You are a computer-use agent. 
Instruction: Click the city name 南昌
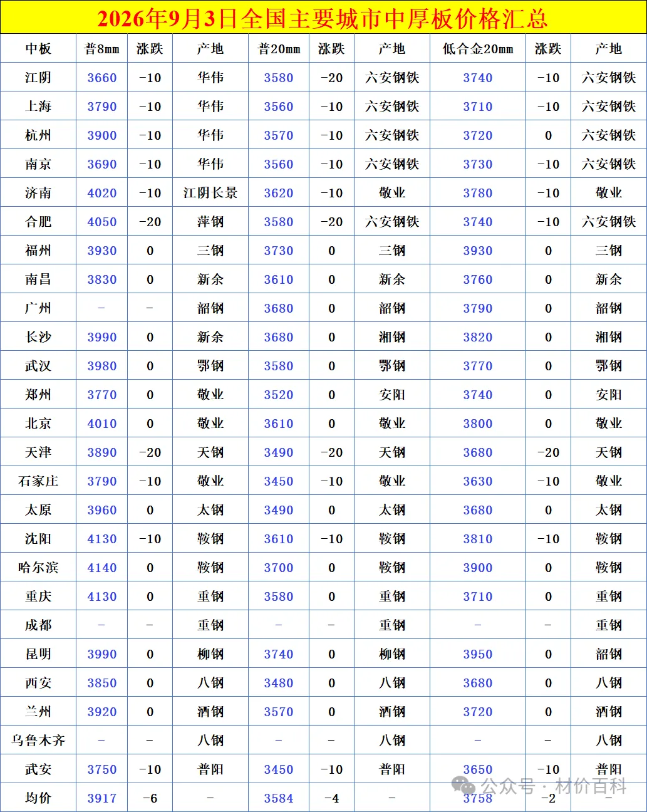tap(38, 279)
